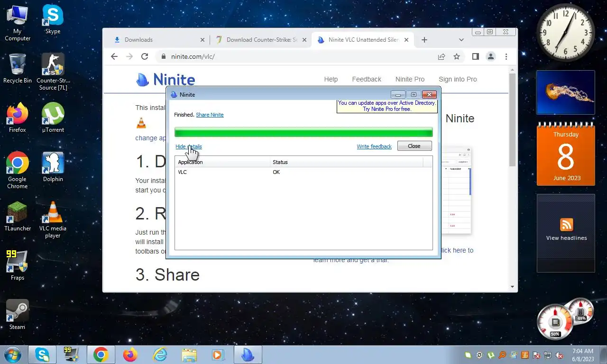Image resolution: width=607 pixels, height=364 pixels.
Task: Open the My Computer desktop icon
Action: [17, 23]
